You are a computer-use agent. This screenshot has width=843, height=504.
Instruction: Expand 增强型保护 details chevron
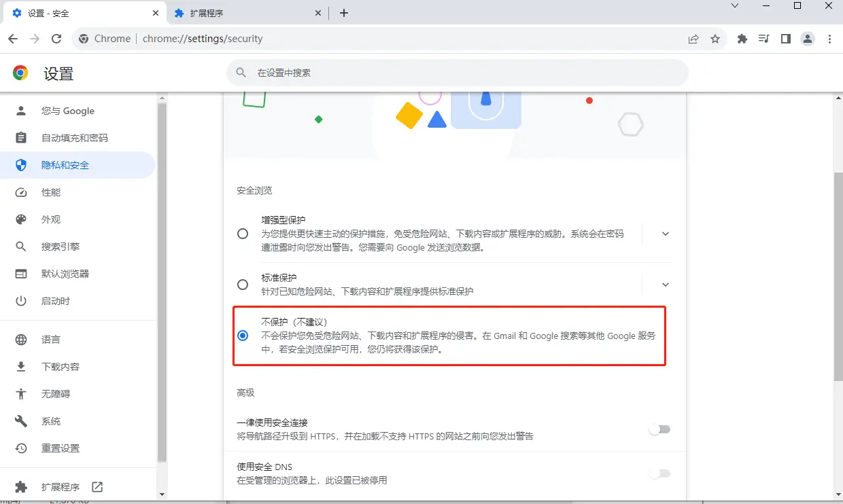click(x=665, y=233)
